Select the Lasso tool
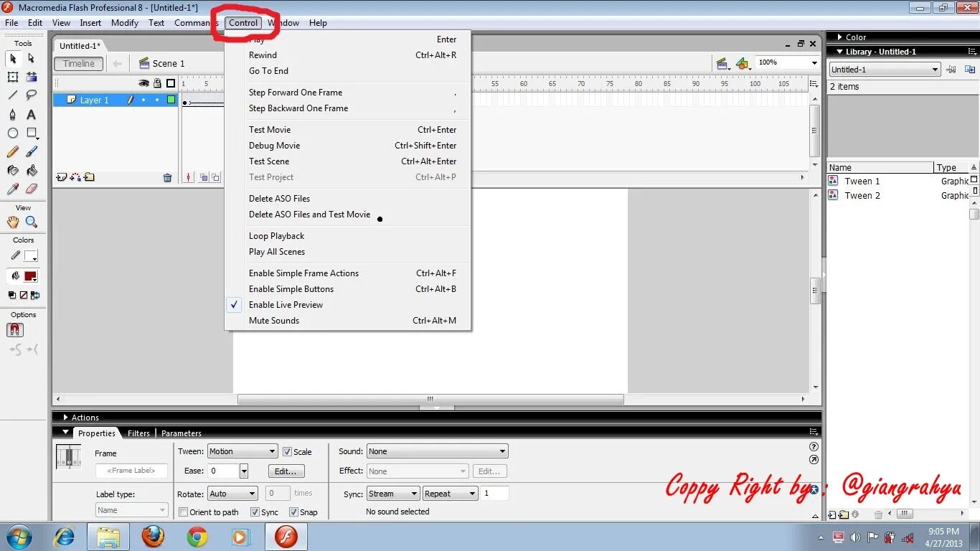 tap(32, 95)
